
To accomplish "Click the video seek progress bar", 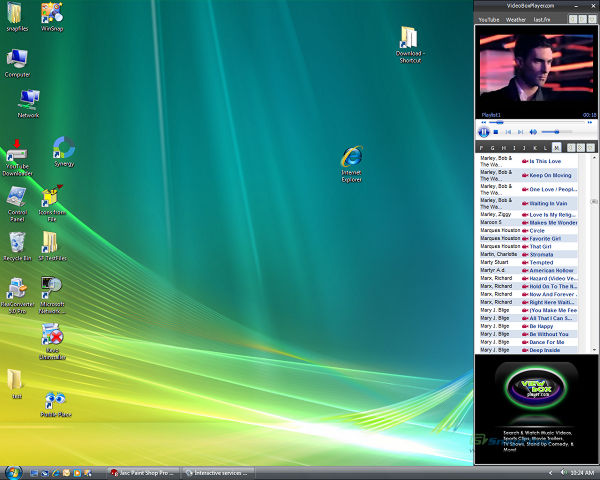I will coord(537,122).
